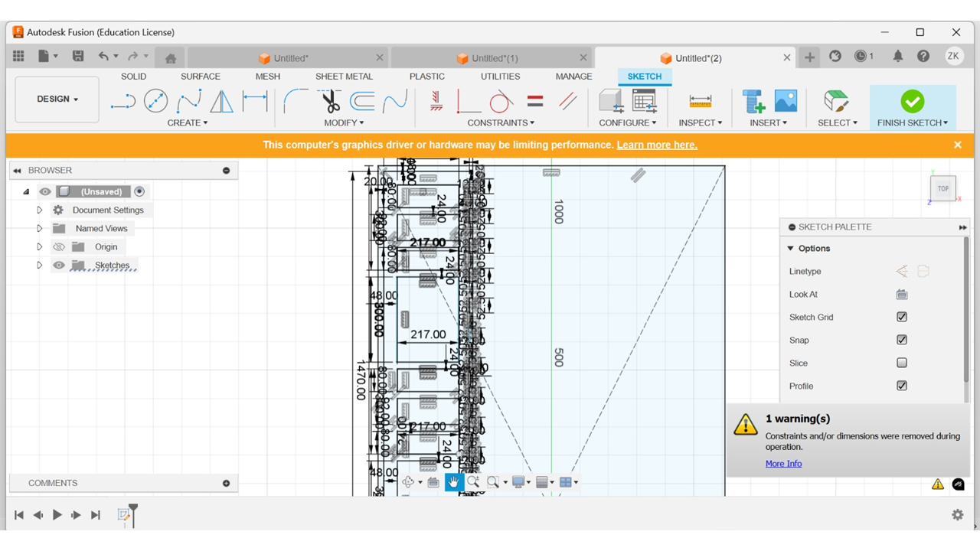This screenshot has height=551, width=980.
Task: Dismiss the orange performance banner
Action: pyautogui.click(x=957, y=145)
